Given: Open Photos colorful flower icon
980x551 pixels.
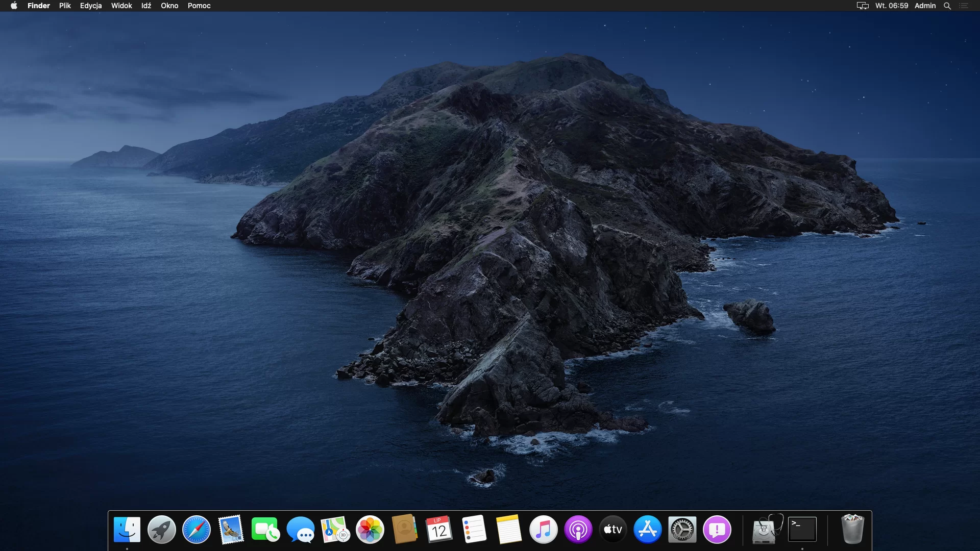Looking at the screenshot, I should [370, 530].
